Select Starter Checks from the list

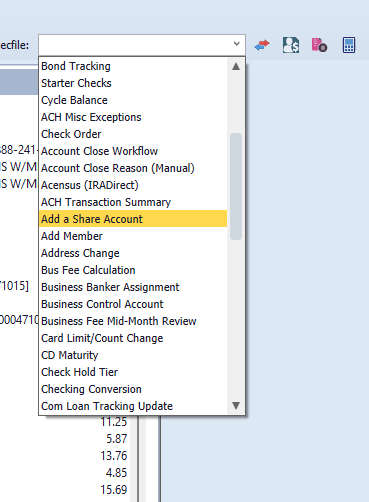133,83
